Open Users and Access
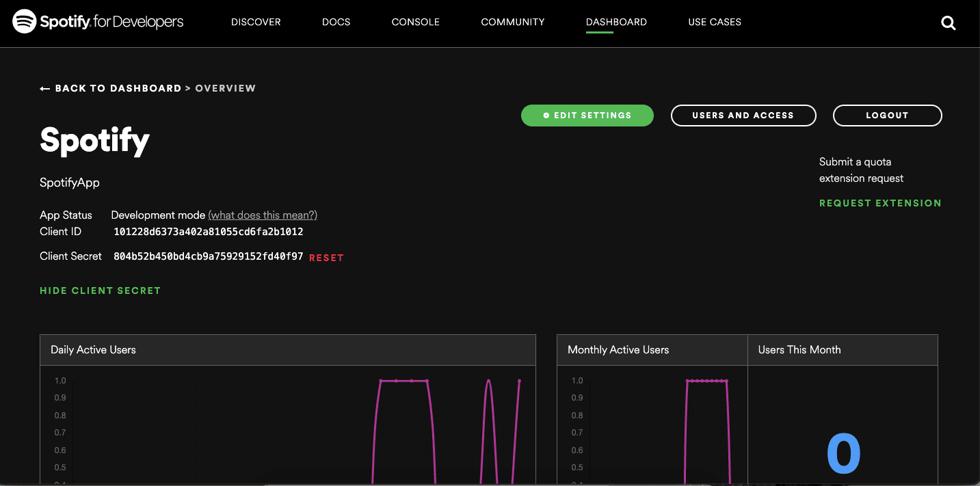This screenshot has width=980, height=486. tap(743, 116)
